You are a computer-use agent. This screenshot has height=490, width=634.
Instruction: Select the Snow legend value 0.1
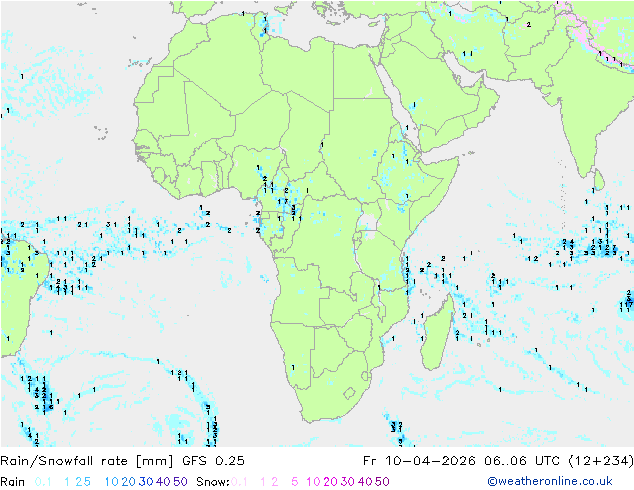239,482
